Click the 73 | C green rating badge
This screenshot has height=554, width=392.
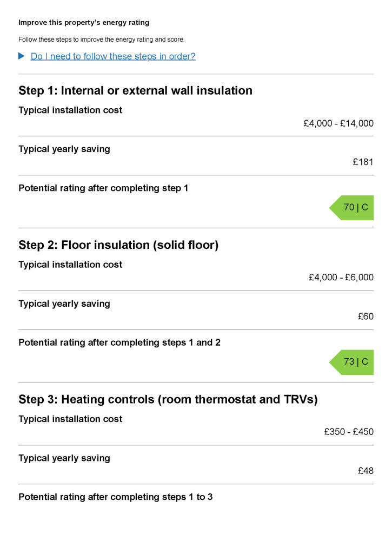coord(353,362)
